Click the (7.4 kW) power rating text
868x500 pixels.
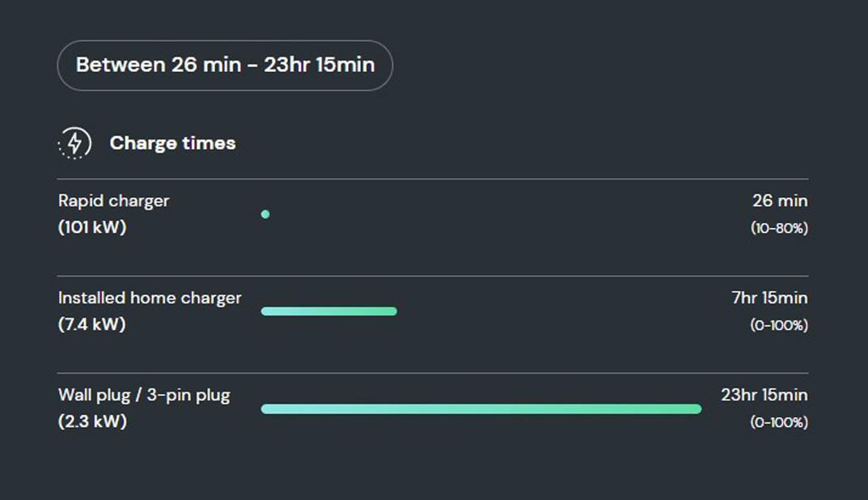(x=92, y=324)
